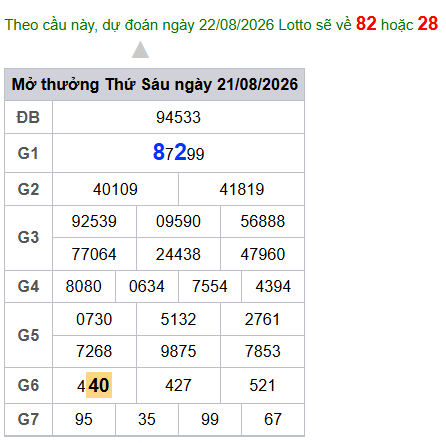Screen dimensions: 446x443
Task: Click the G2 result 40109
Action: [x=115, y=189]
